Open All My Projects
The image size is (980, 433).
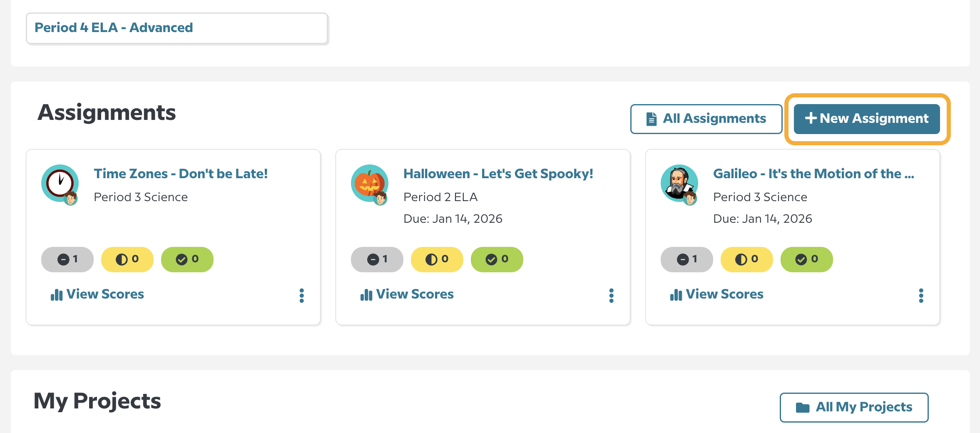pos(854,407)
